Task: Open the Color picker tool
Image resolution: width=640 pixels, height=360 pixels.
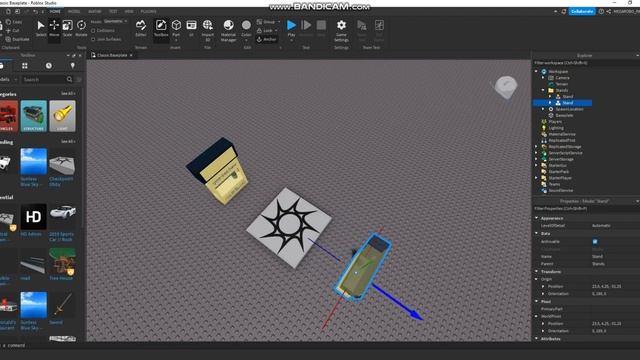Action: 246,29
